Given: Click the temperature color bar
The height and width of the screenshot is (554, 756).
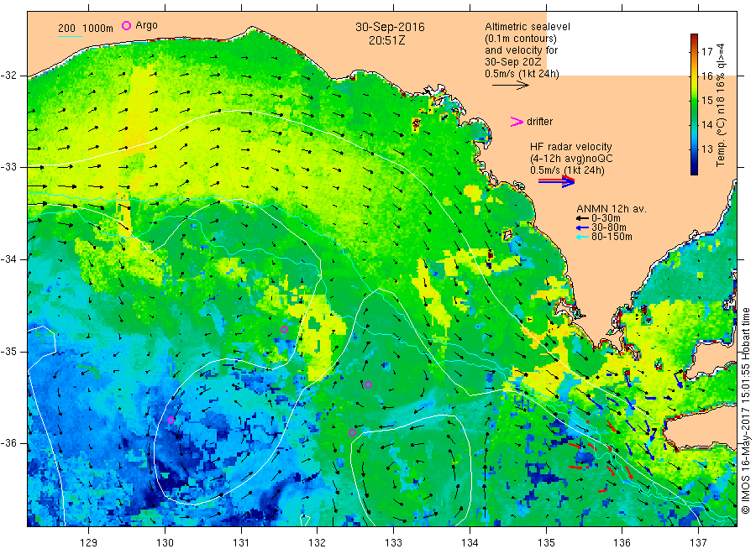Looking at the screenshot, I should [x=694, y=104].
